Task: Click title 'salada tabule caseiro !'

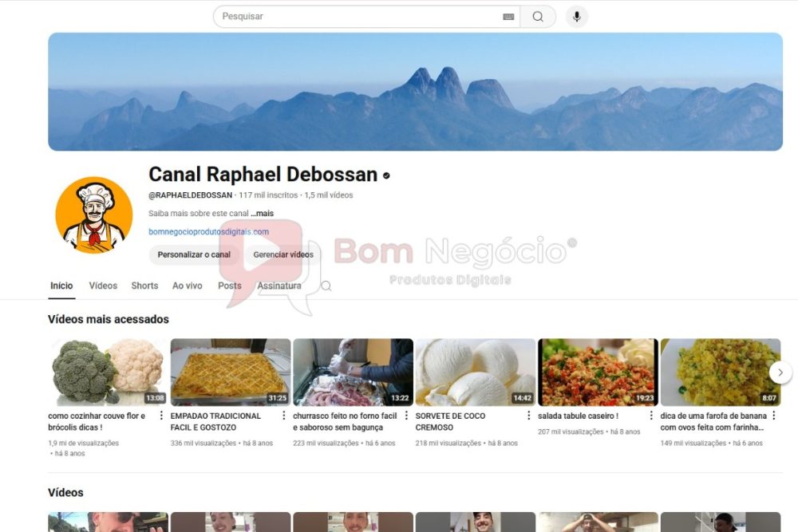Action: [578, 416]
